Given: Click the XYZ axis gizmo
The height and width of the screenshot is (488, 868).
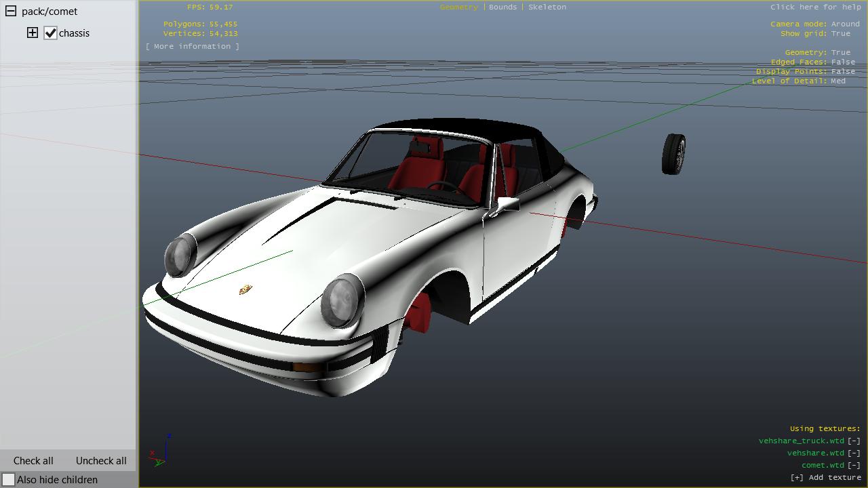Looking at the screenshot, I should (160, 452).
